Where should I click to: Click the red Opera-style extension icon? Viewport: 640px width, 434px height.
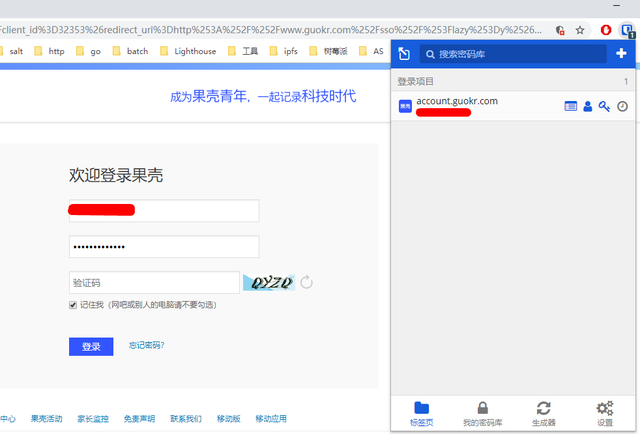click(606, 30)
